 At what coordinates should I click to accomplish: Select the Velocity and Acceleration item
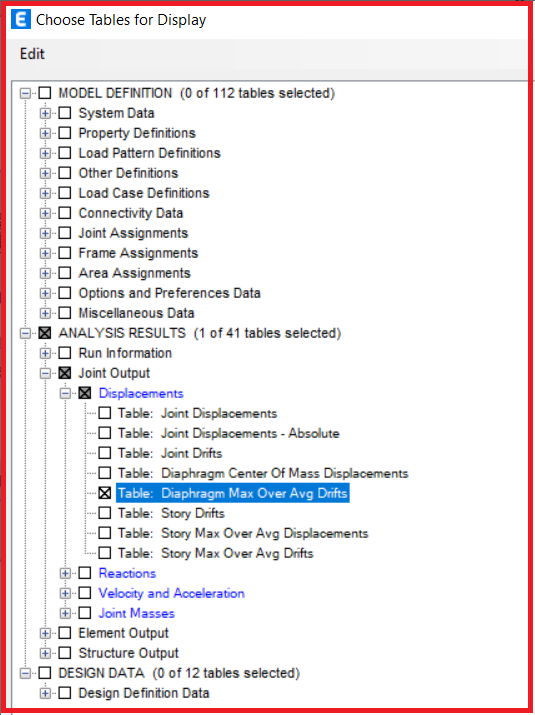[x=171, y=593]
